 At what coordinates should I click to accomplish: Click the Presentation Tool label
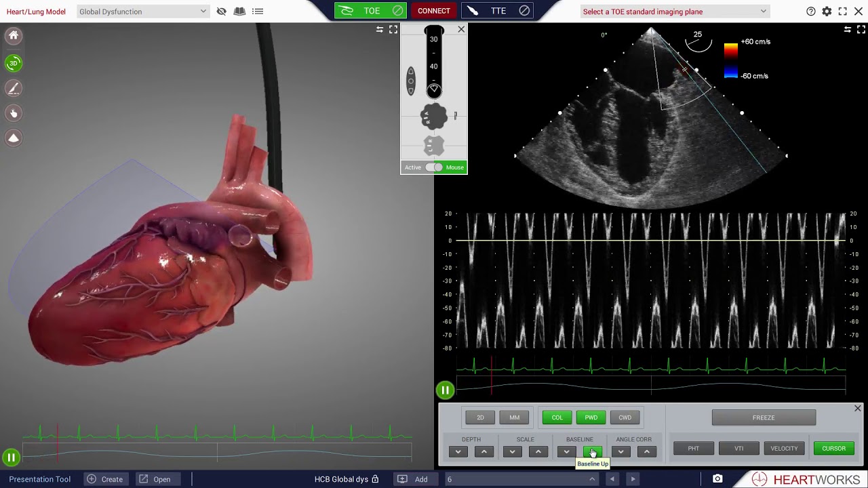click(x=39, y=479)
